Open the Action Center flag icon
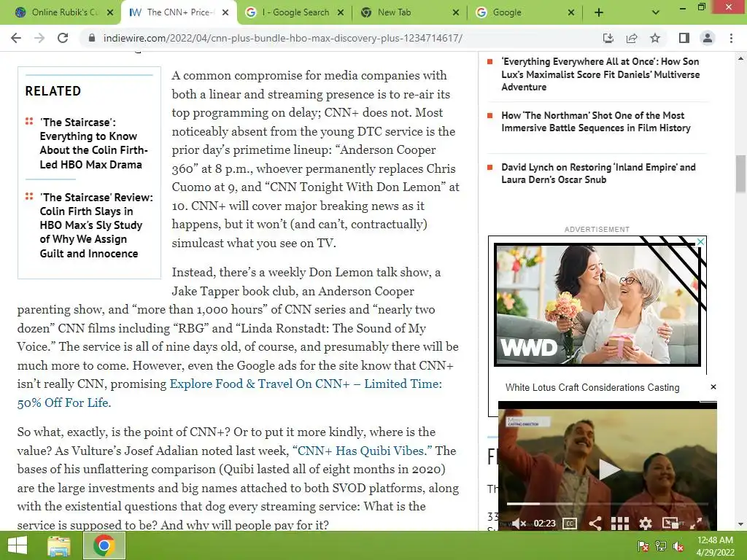This screenshot has height=560, width=747. [643, 546]
